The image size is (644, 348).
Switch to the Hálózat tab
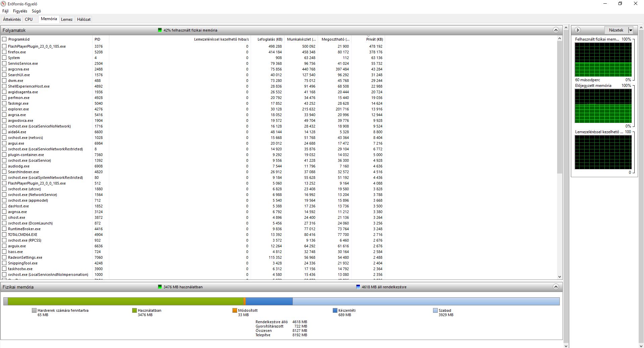point(84,19)
